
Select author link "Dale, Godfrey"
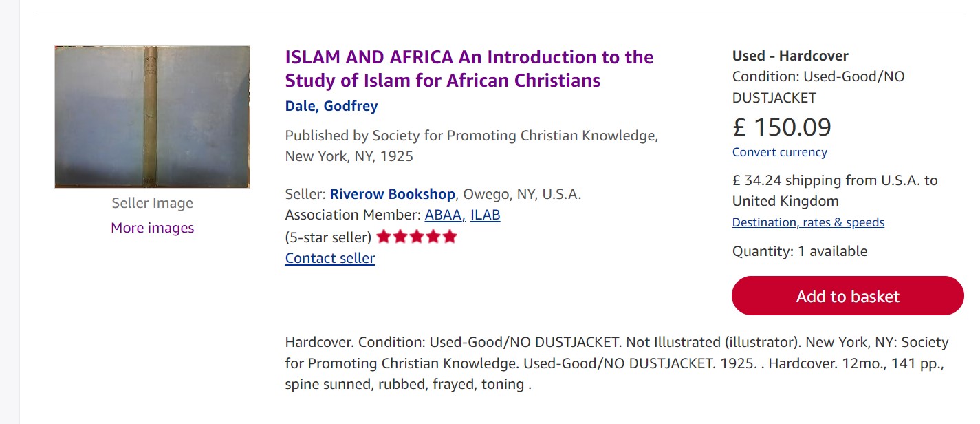click(x=331, y=106)
